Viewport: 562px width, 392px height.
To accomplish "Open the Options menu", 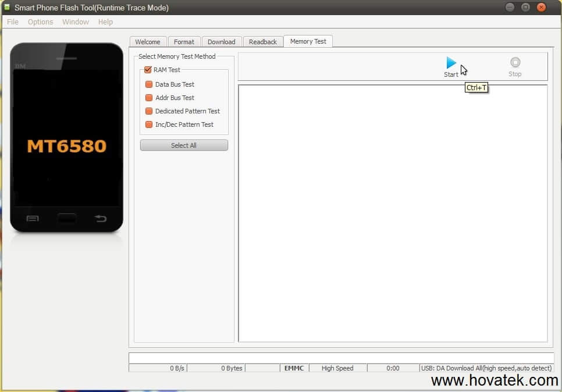I will point(40,22).
